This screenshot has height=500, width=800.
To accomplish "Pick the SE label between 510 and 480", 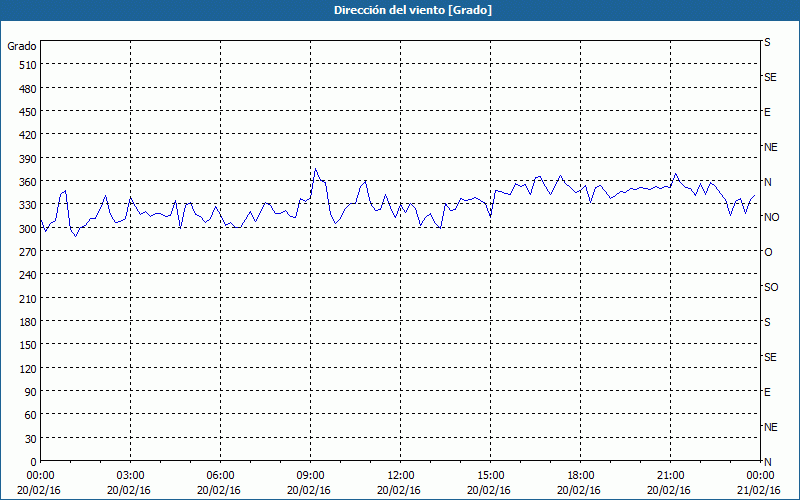I will (770, 77).
